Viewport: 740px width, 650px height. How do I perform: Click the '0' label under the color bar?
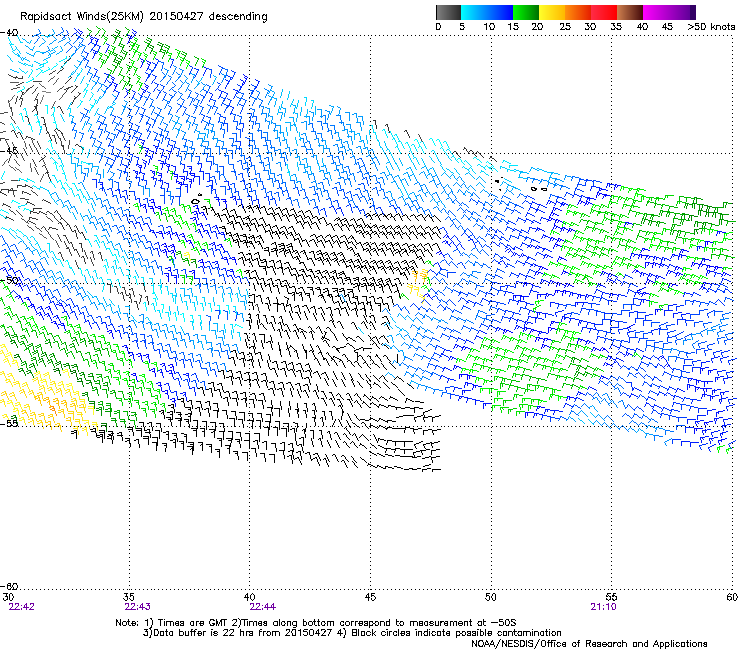coord(438,27)
